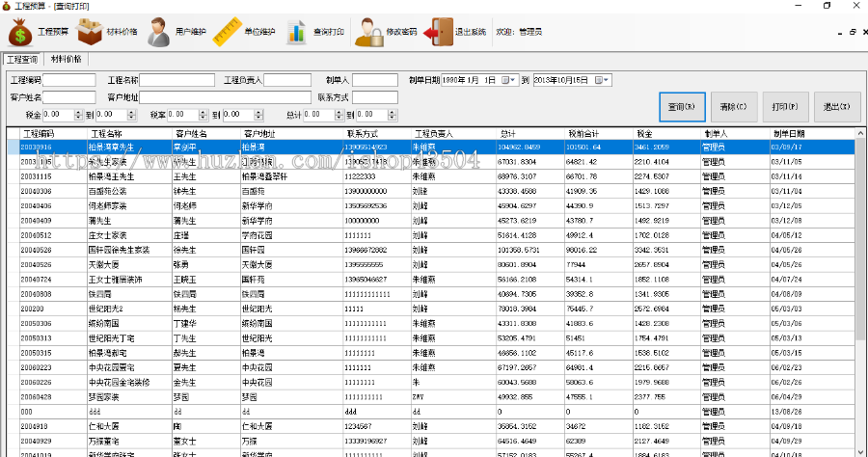Sort by 工程名称 column header

pos(129,133)
